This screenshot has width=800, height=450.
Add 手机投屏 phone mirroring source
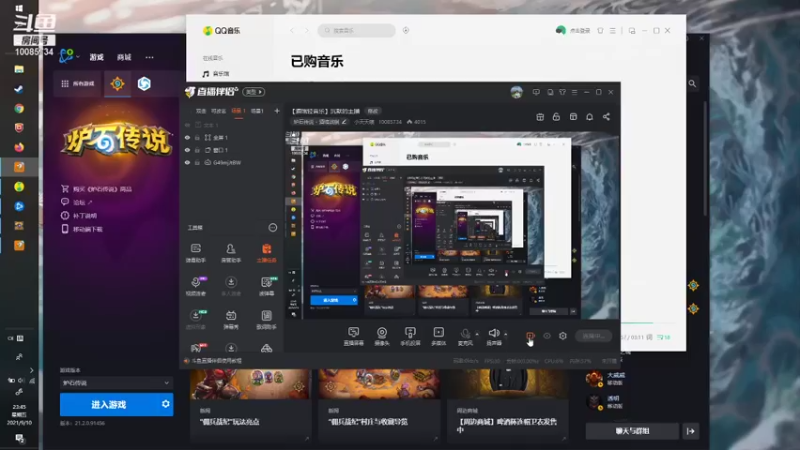(410, 336)
